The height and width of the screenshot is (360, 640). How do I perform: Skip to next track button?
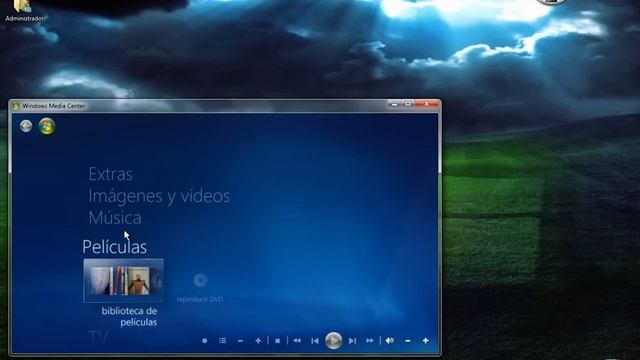click(352, 340)
